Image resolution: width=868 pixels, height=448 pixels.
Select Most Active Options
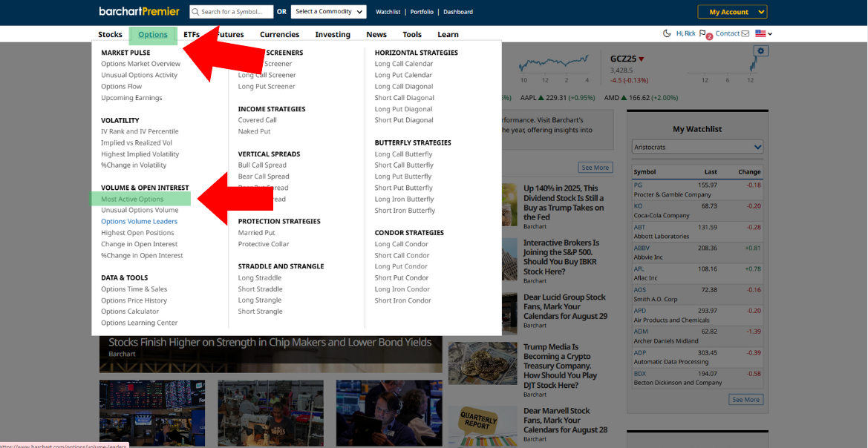(x=132, y=199)
